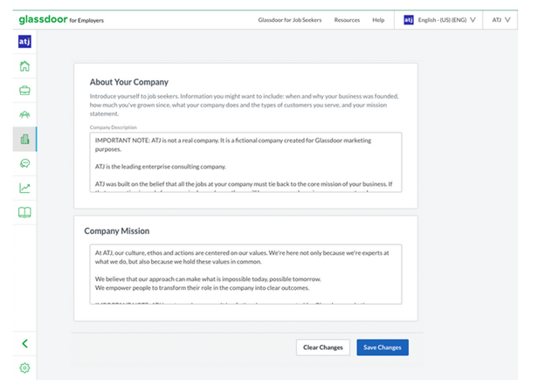Open the analytics chart icon
Viewport: 545px width, 392px height.
(24, 188)
